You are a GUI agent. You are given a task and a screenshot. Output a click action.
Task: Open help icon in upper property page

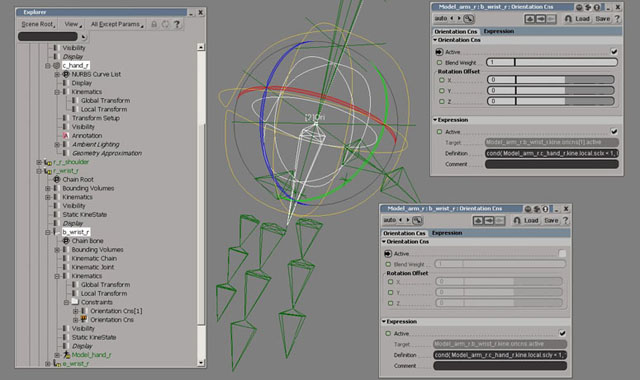(617, 19)
